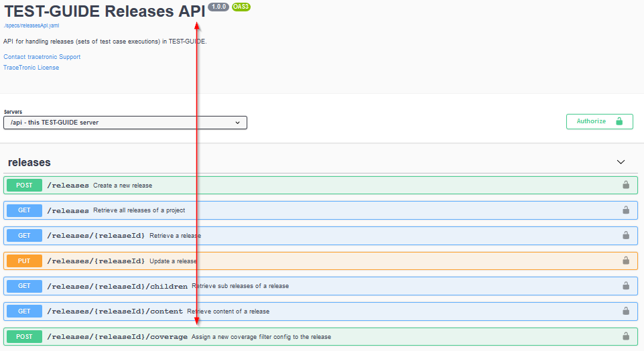Click lock icon on the children endpoint row
The width and height of the screenshot is (644, 351).
click(x=625, y=285)
